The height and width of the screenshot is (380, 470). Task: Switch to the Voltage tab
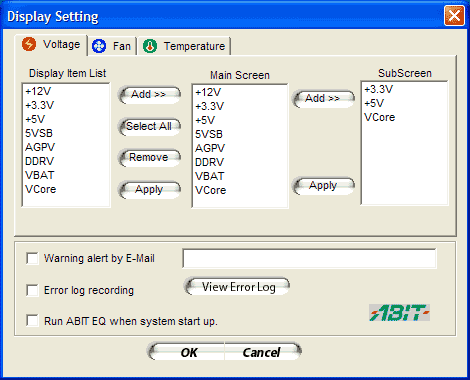51,45
